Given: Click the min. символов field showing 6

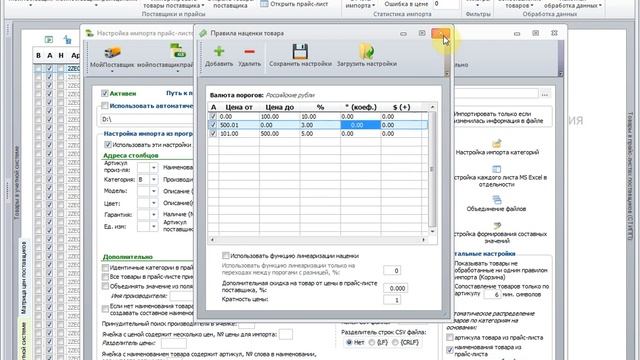Looking at the screenshot, I should point(493,294).
